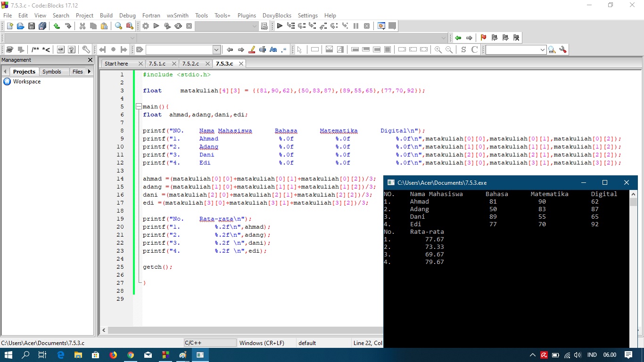Start the debugger with the Debug/Continue arrow
644x362 pixels.
pos(280,26)
